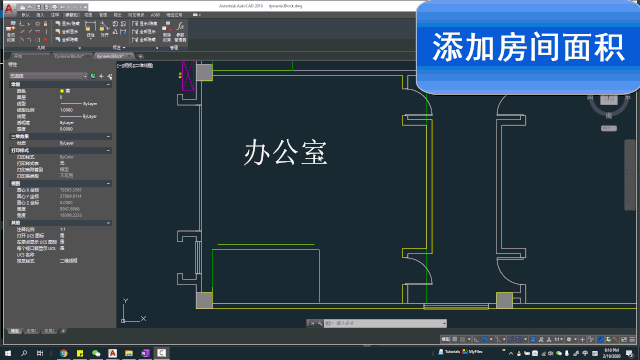Image resolution: width=640 pixels, height=360 pixels.
Task: Click the New drawing icon in quick access toolbar
Action: point(22,7)
